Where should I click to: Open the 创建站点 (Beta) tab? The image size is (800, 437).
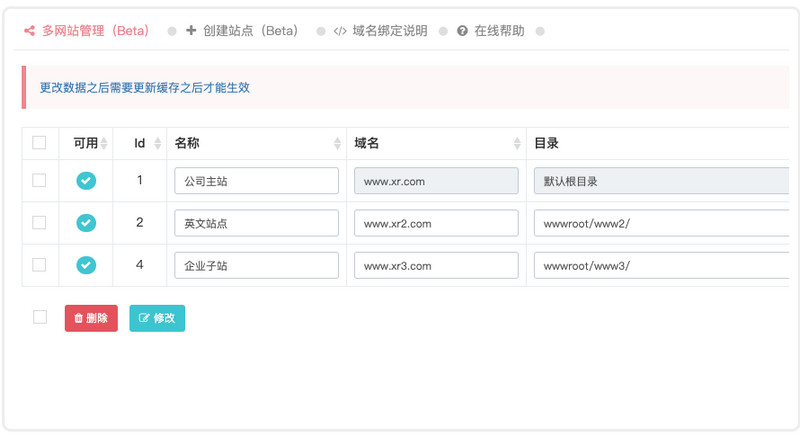pyautogui.click(x=250, y=31)
